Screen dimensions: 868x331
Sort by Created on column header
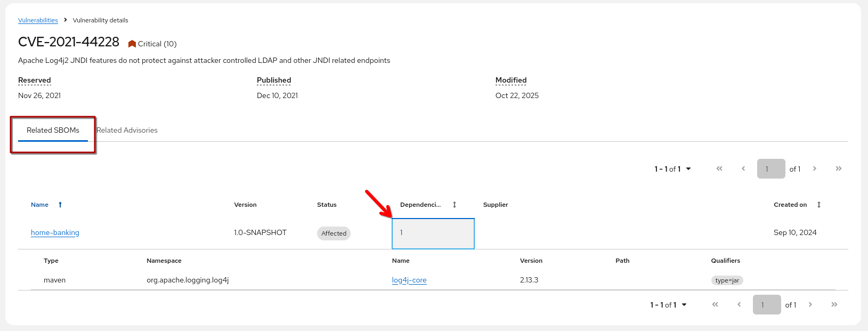pyautogui.click(x=790, y=205)
